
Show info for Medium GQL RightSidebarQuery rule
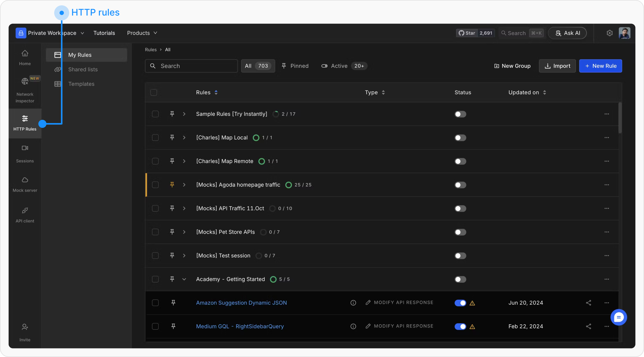pos(353,326)
